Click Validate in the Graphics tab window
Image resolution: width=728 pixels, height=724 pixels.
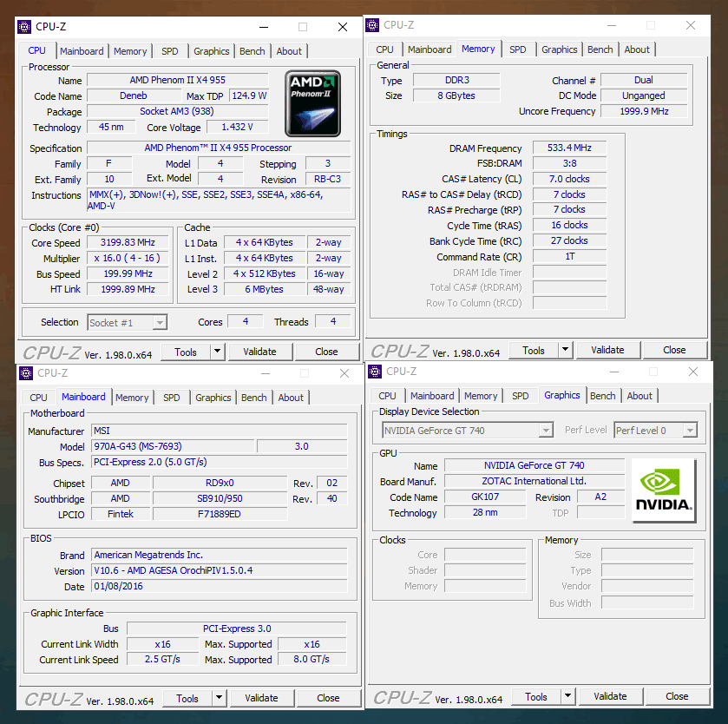pyautogui.click(x=610, y=696)
